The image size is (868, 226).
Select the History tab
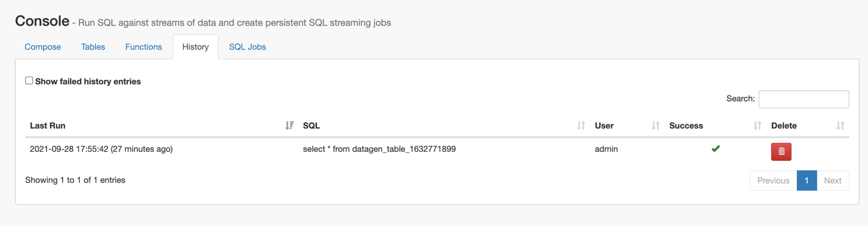coord(196,47)
